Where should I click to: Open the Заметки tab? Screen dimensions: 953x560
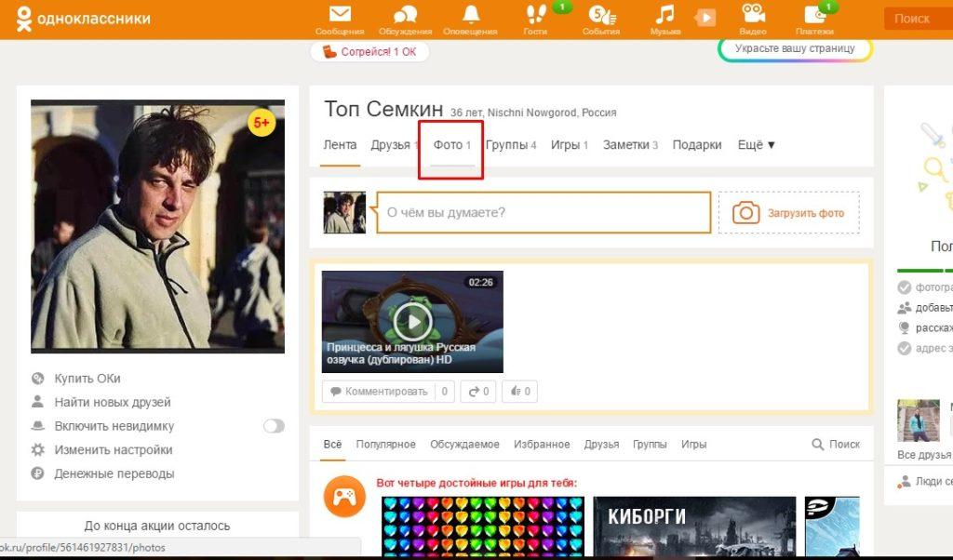(630, 144)
